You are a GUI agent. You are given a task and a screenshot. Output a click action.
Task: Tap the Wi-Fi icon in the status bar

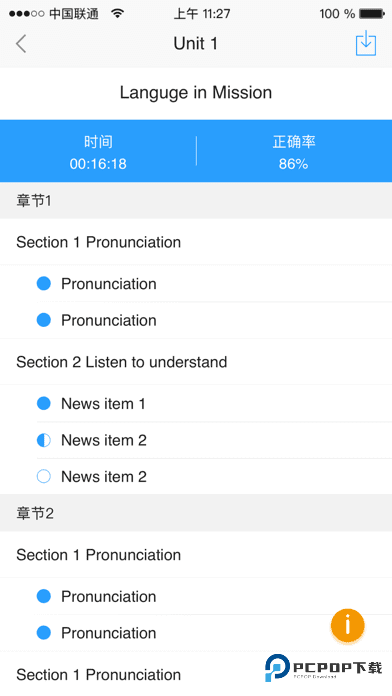pyautogui.click(x=117, y=14)
